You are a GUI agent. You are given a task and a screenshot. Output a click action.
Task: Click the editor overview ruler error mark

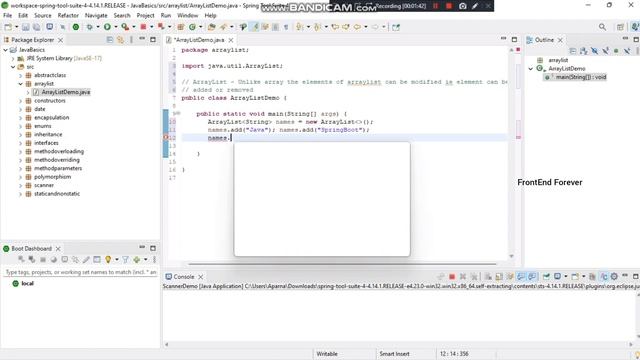pos(518,138)
